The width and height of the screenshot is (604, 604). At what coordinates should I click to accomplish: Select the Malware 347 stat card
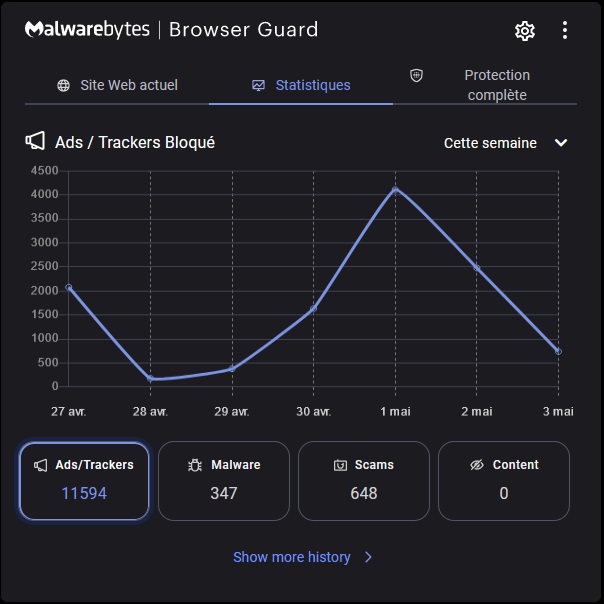(x=224, y=481)
